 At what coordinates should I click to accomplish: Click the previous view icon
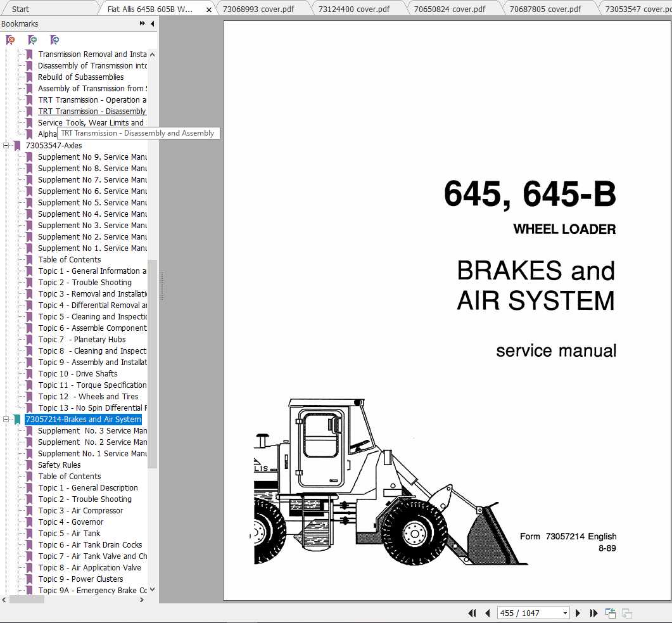tap(610, 613)
